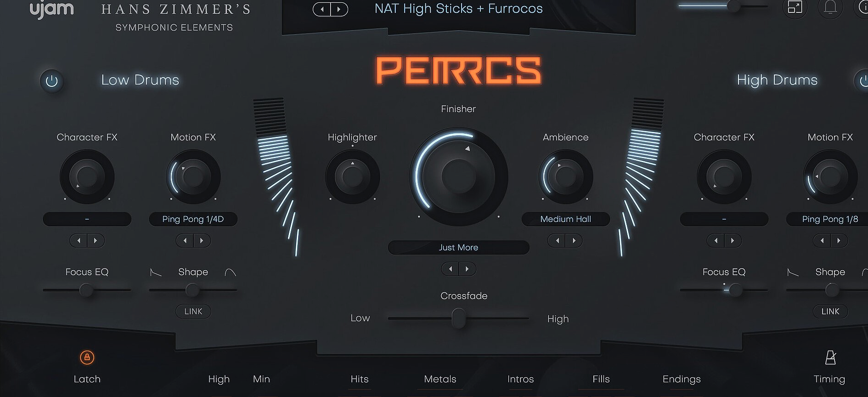This screenshot has height=397, width=868.
Task: Click the Low Drums Motion FX knob
Action: [x=193, y=176]
